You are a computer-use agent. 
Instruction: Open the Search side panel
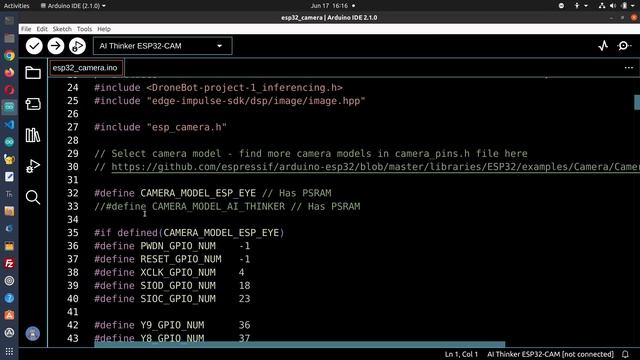[33, 197]
